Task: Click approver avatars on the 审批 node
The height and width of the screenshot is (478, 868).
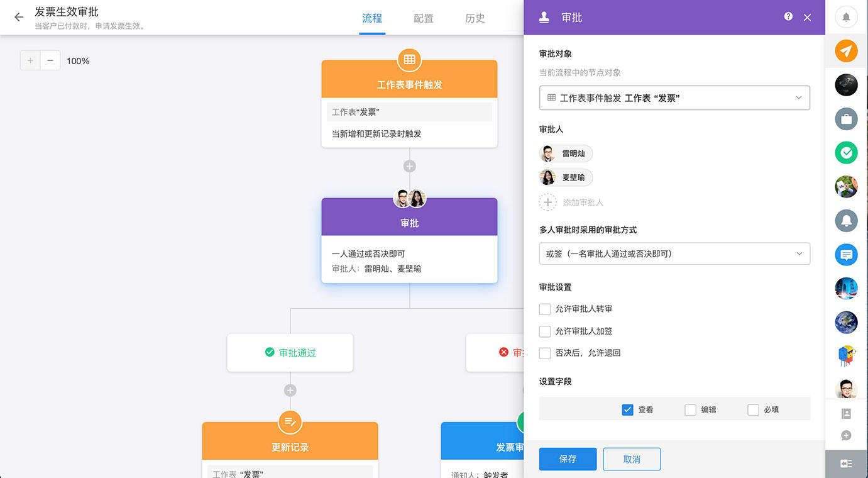Action: pyautogui.click(x=410, y=198)
